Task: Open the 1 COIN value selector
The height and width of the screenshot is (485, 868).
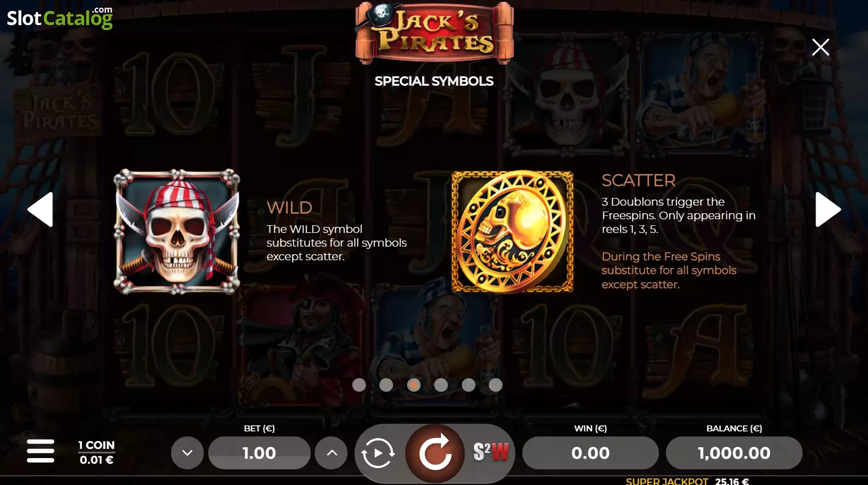Action: 97,452
